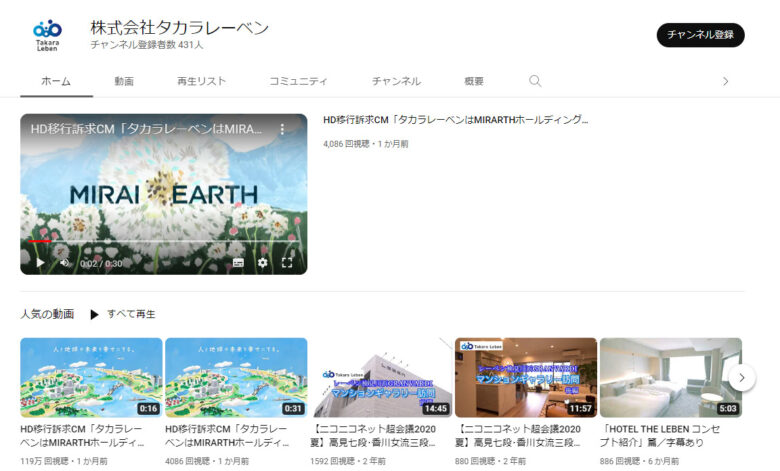Screen dimensions: 780x471
Task: Open 14:45 マンションギャラリー訪問 thumbnail
Action: [x=381, y=377]
